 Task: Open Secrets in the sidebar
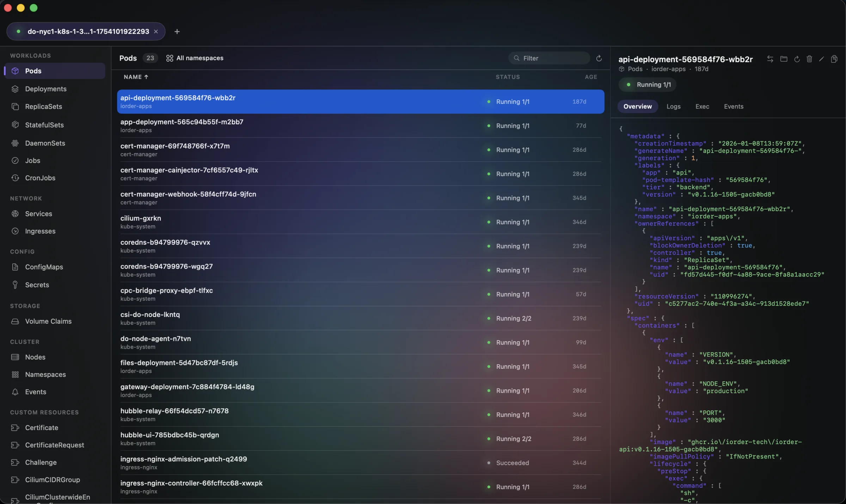55,285
